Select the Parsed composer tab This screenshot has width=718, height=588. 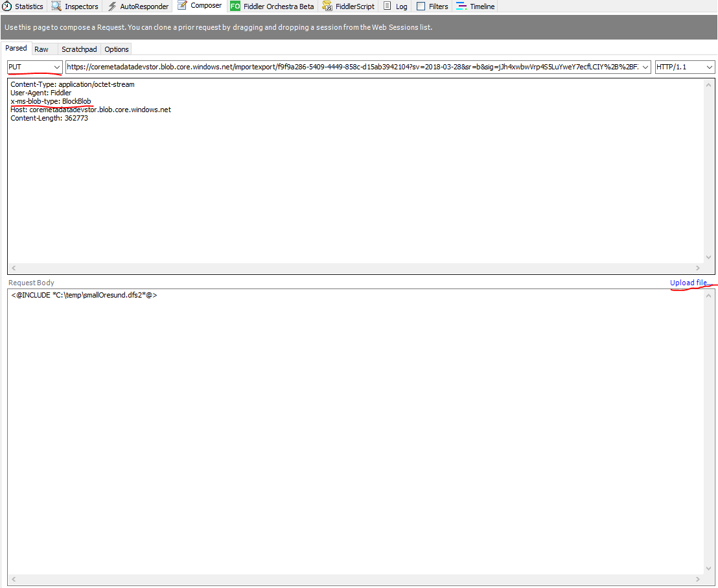pos(16,49)
